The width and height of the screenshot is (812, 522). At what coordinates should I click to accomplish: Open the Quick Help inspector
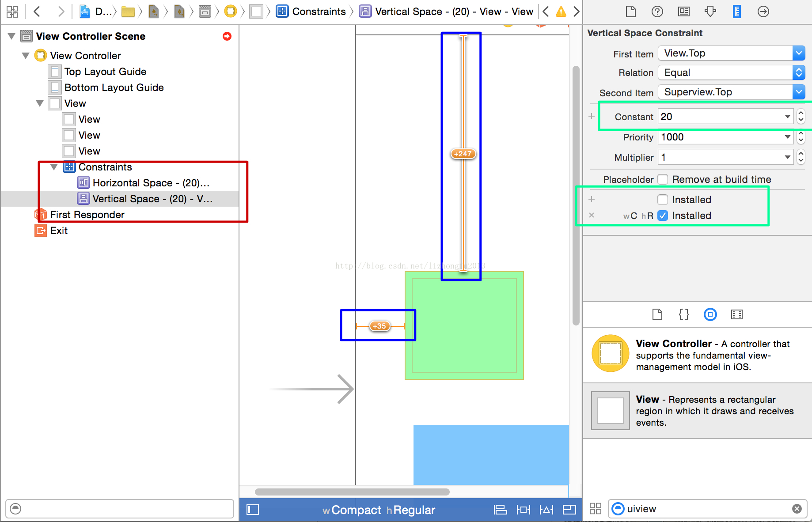click(x=657, y=11)
